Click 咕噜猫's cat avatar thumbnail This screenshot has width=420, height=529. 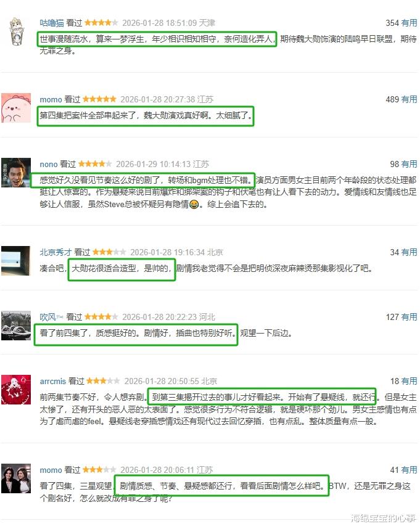click(16, 31)
